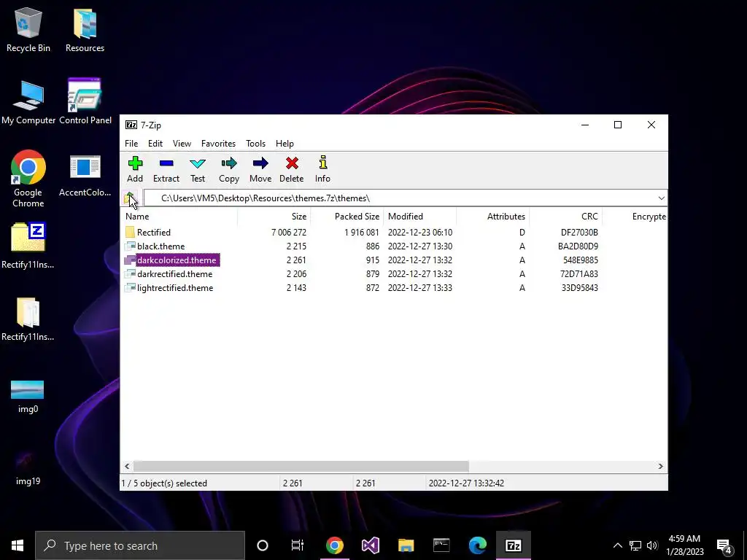The width and height of the screenshot is (747, 560).
Task: Open My Computer desktop icon
Action: click(x=28, y=102)
